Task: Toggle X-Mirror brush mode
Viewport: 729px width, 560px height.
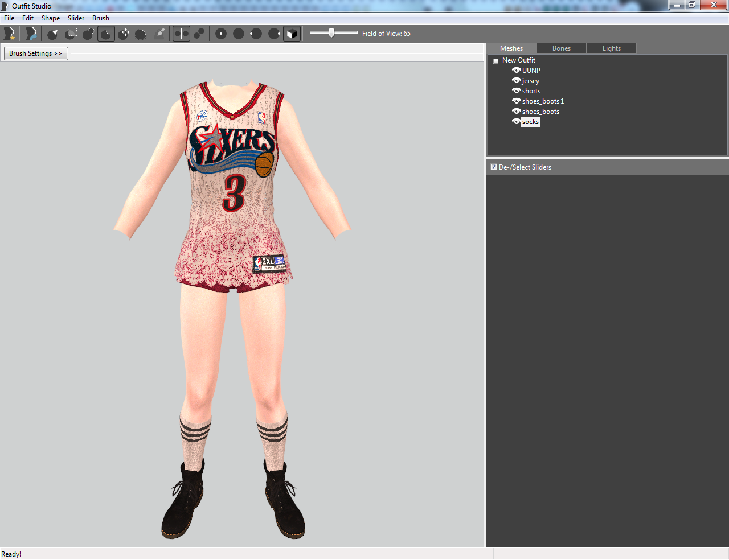Action: [181, 34]
